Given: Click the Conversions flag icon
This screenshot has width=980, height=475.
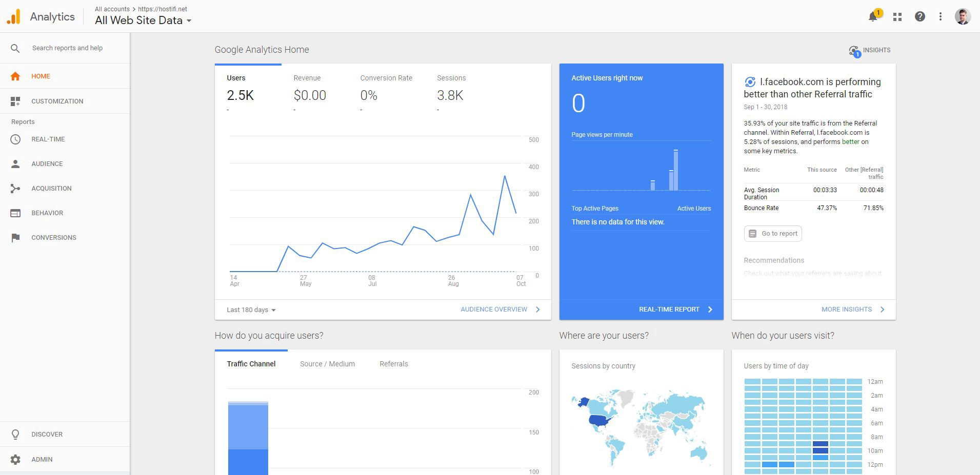Looking at the screenshot, I should pos(15,238).
